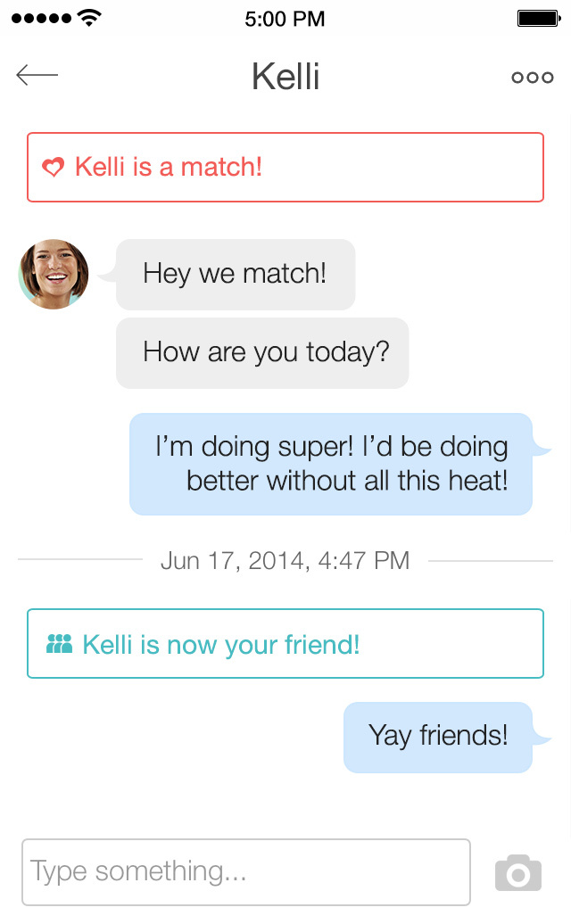The image size is (571, 924).
Task: Tap the heart icon in match banner
Action: (x=54, y=168)
